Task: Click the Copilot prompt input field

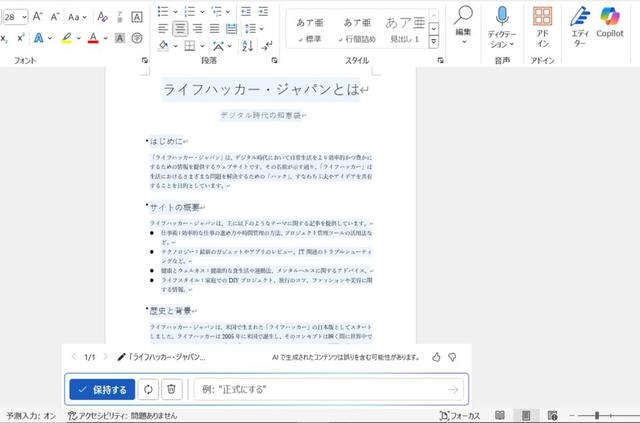Action: coord(320,389)
